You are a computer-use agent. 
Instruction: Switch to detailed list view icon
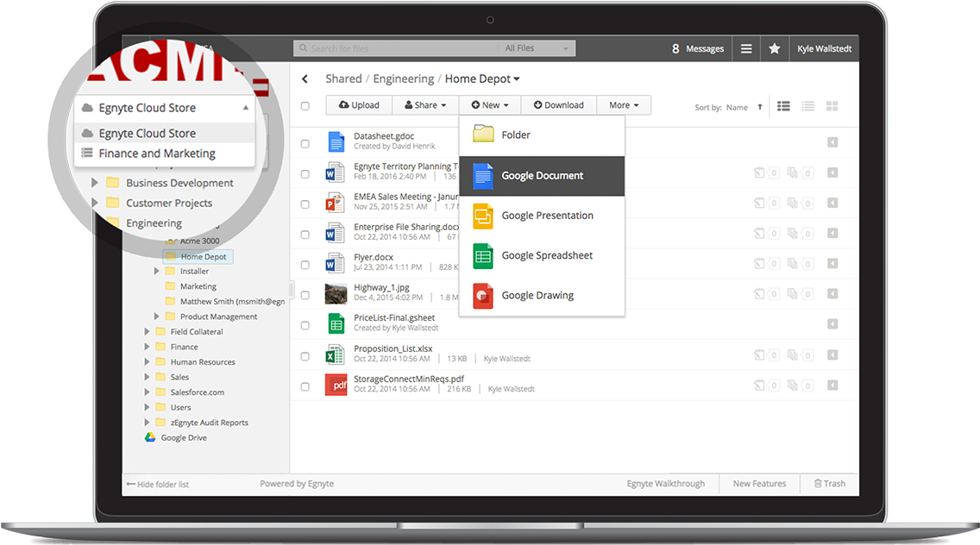pos(808,106)
